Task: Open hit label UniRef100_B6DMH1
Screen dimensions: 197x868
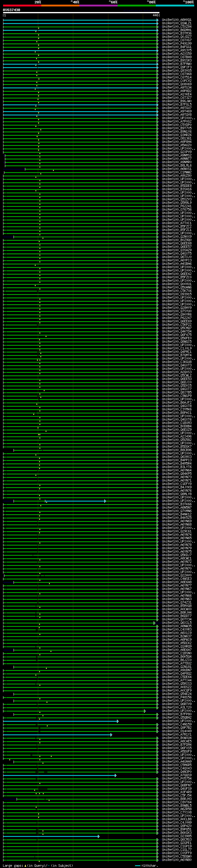Action: point(176,30)
